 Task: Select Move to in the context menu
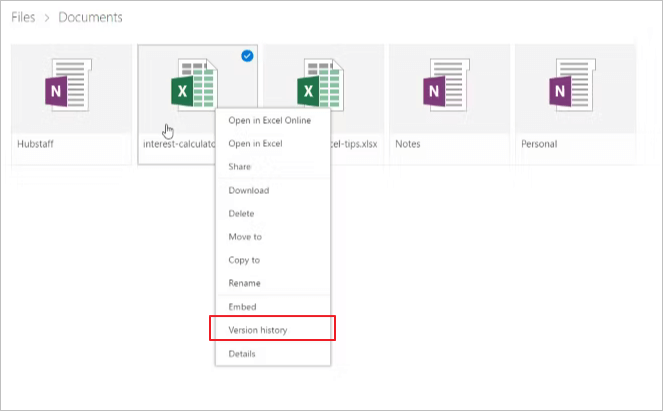tap(245, 237)
